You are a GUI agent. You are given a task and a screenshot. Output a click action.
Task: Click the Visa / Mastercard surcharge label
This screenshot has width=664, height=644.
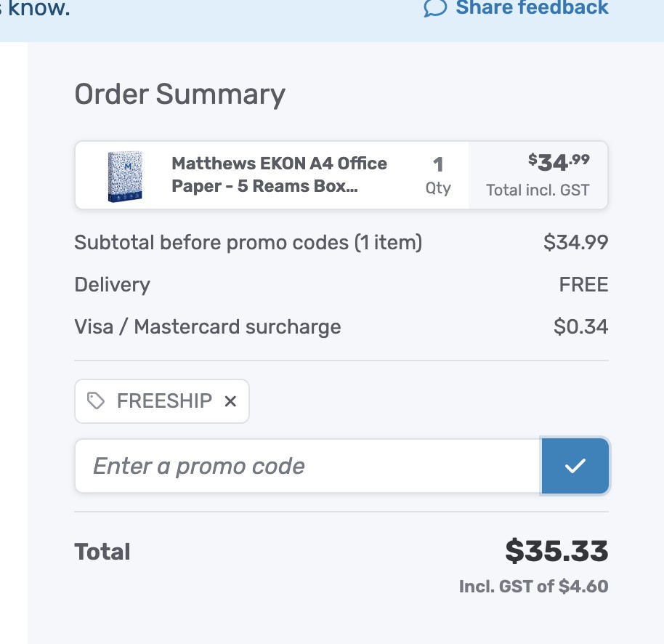pyautogui.click(x=207, y=326)
